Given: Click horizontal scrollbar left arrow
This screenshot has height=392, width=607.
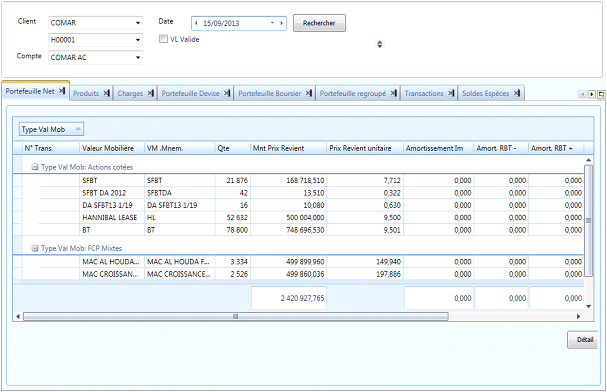Looking at the screenshot, I should [18, 317].
